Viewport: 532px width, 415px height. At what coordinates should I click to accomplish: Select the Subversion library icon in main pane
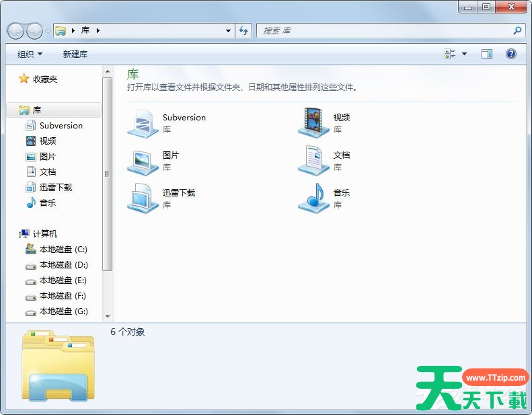coord(143,123)
